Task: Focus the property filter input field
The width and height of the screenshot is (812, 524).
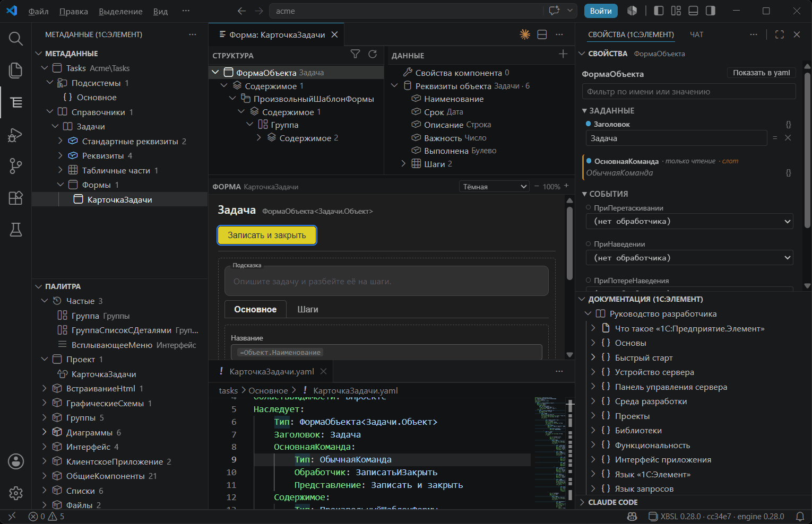Action: 689,91
